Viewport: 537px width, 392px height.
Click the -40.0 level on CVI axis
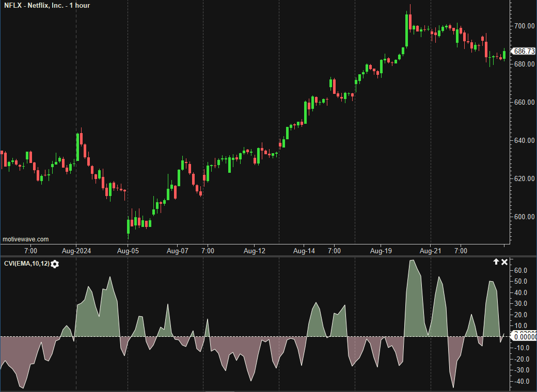coord(520,381)
